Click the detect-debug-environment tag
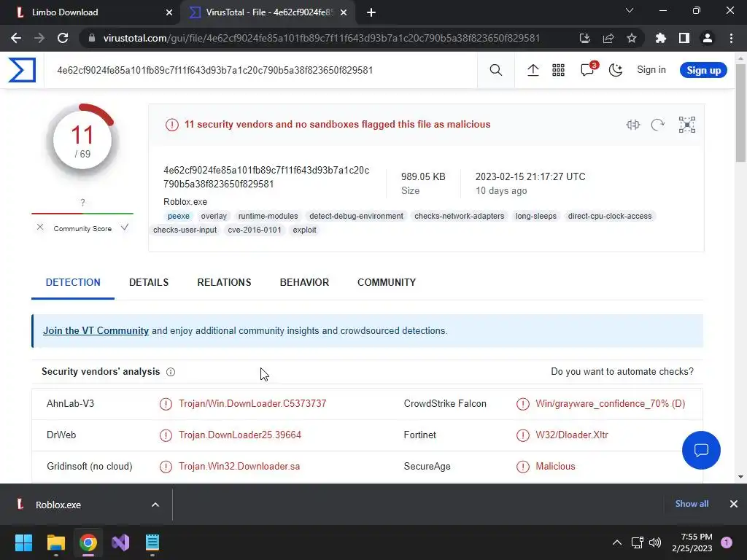This screenshot has height=560, width=747. tap(356, 216)
